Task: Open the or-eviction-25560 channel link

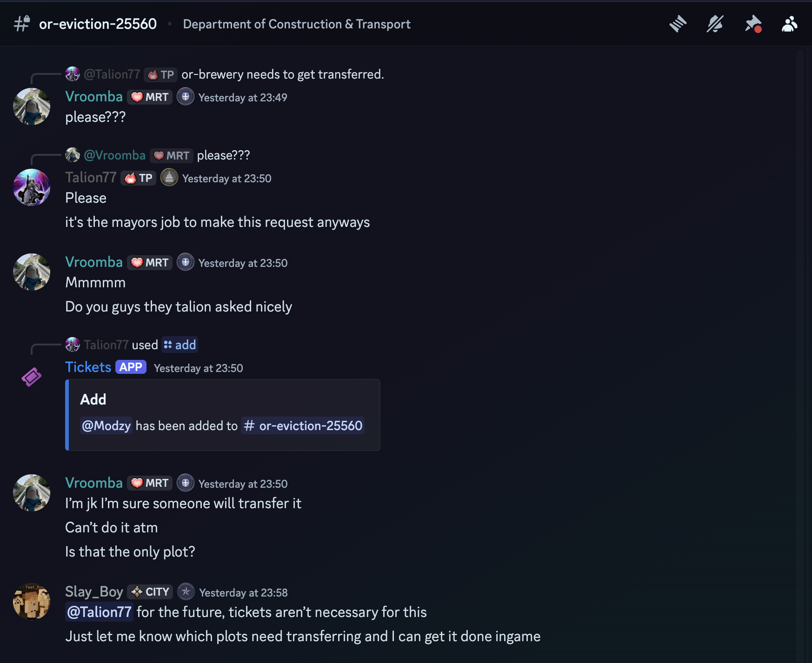Action: (x=303, y=426)
